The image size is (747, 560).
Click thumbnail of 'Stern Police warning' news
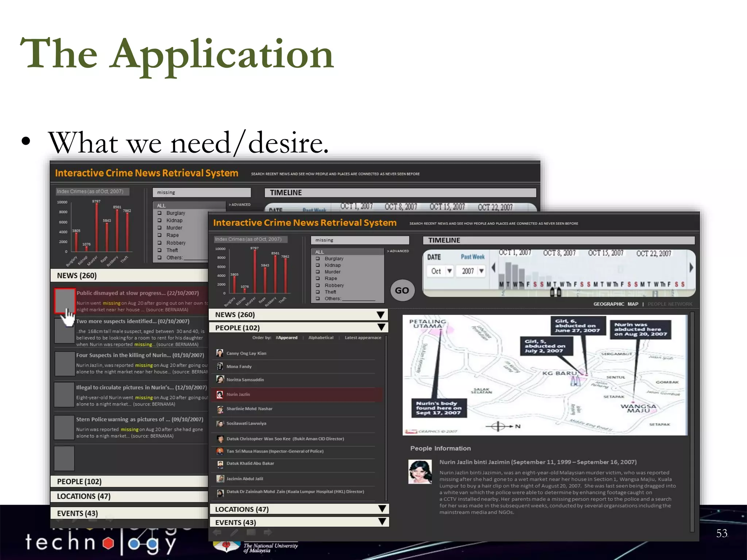coord(64,427)
